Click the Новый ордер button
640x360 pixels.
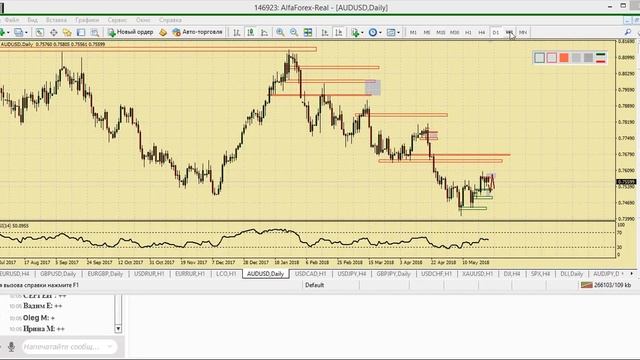pyautogui.click(x=131, y=32)
